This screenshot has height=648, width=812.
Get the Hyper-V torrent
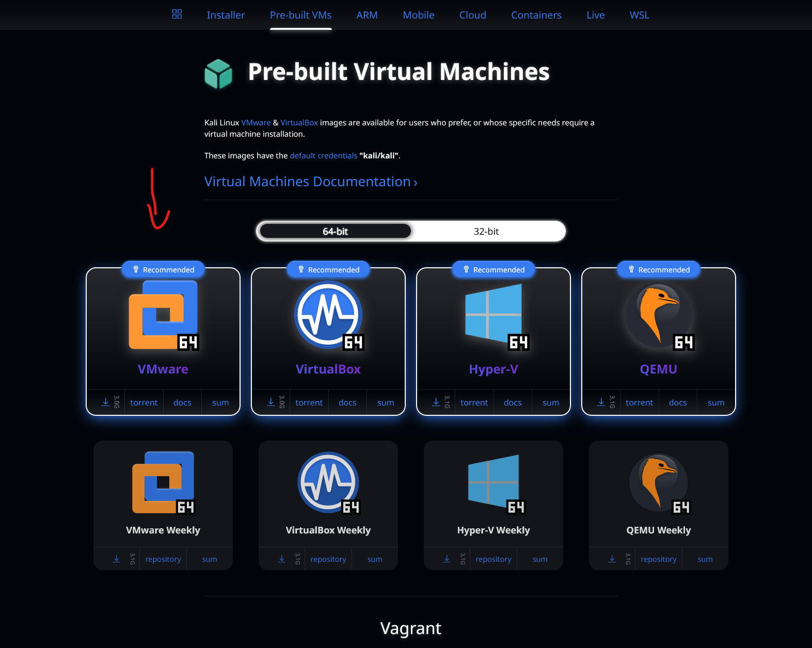[474, 402]
